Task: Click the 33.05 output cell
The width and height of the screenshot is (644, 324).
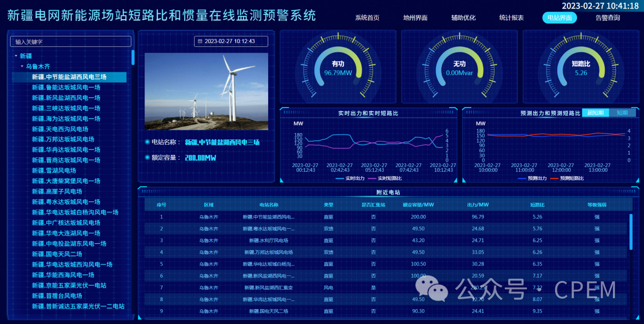Action: pyautogui.click(x=478, y=252)
